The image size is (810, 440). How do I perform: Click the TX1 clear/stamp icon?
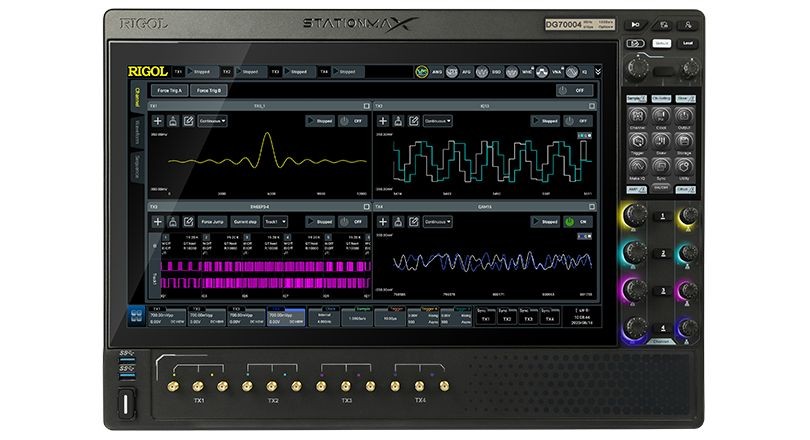click(173, 121)
